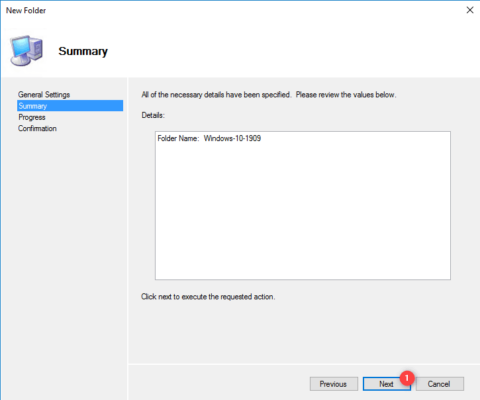Go back with the Previous button
This screenshot has height=400, width=480.
coord(334,384)
